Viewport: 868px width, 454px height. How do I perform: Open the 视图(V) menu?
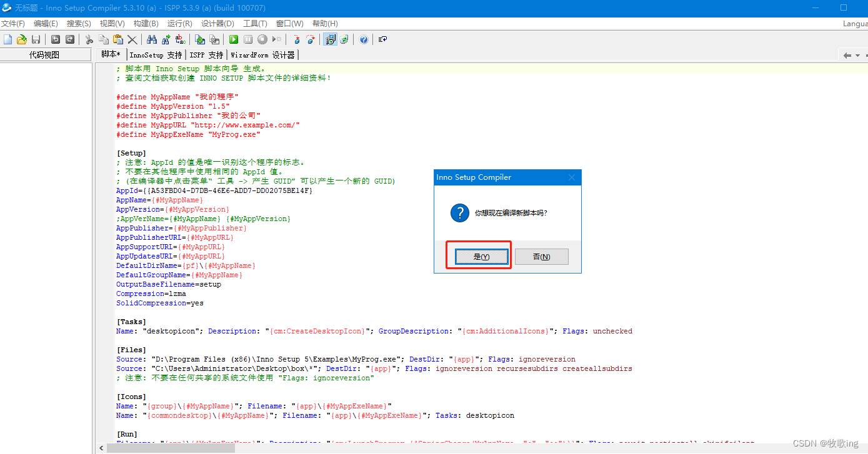(x=112, y=23)
